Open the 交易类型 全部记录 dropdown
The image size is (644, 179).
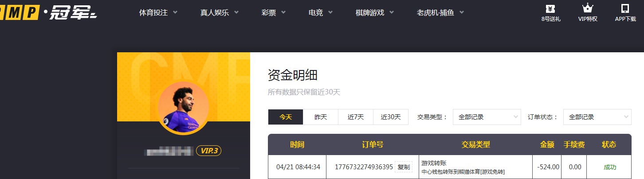click(x=487, y=117)
